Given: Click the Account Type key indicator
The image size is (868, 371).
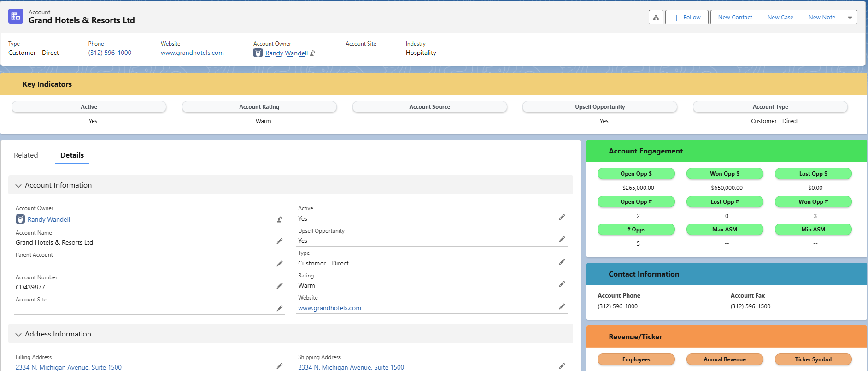Looking at the screenshot, I should pyautogui.click(x=770, y=107).
